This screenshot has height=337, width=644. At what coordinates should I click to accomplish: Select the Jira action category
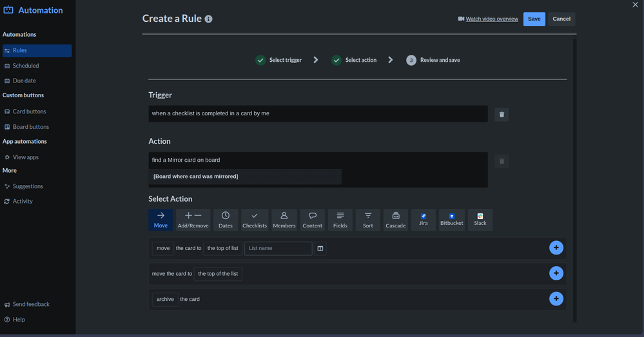pos(424,220)
